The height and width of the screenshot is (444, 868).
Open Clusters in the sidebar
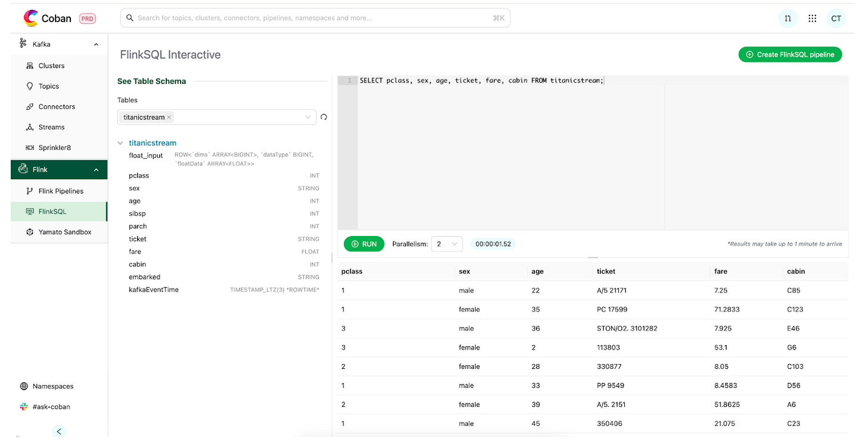pyautogui.click(x=51, y=66)
